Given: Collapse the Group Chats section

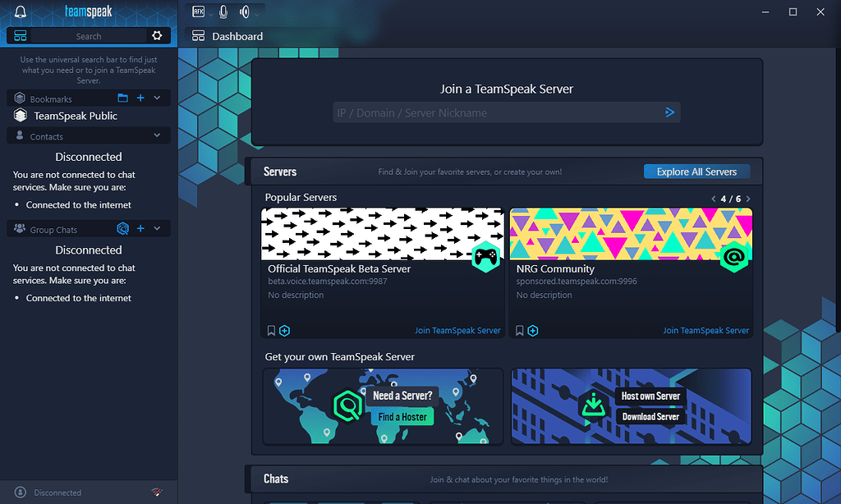Looking at the screenshot, I should point(158,229).
